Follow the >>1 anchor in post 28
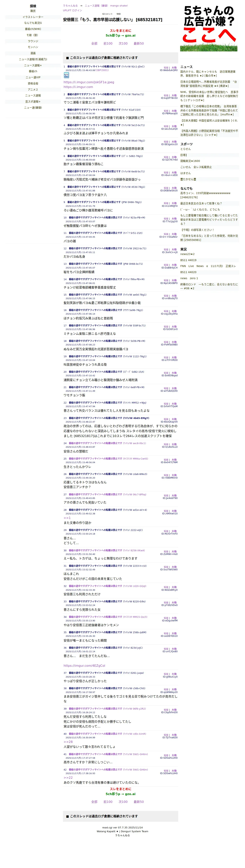The image size is (245, 868). tap(67, 518)
